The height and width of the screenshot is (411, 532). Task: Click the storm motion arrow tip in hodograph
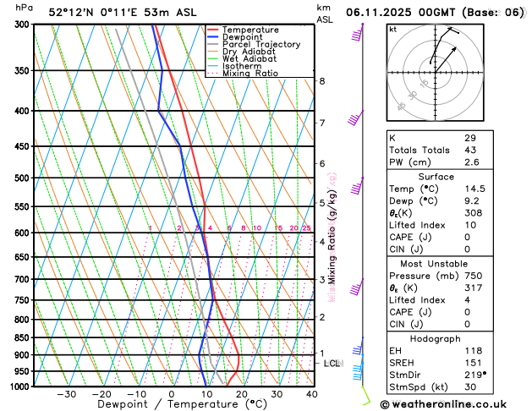coord(455,49)
